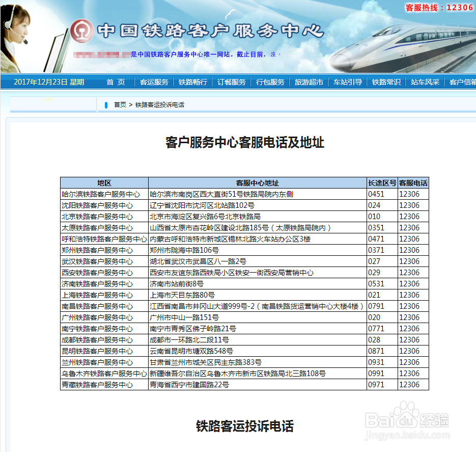Select the 郑州铁路客户服务中心 cell
The image size is (476, 452).
104,250
